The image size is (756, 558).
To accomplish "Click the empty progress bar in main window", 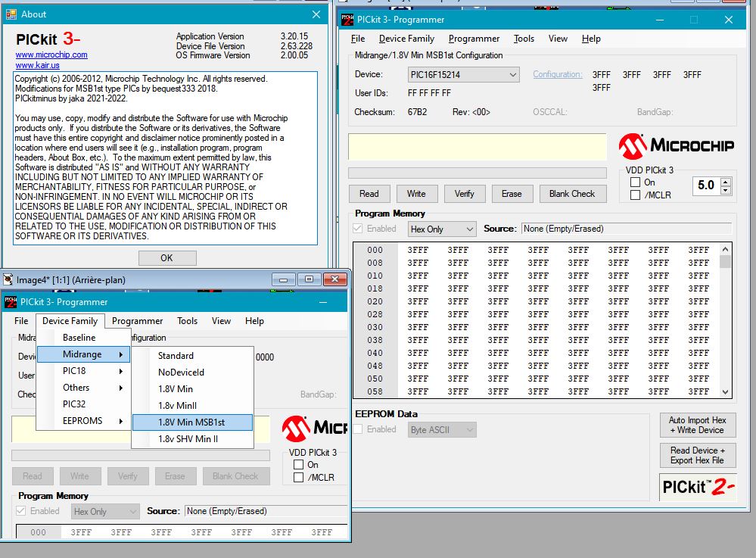I will [478, 173].
